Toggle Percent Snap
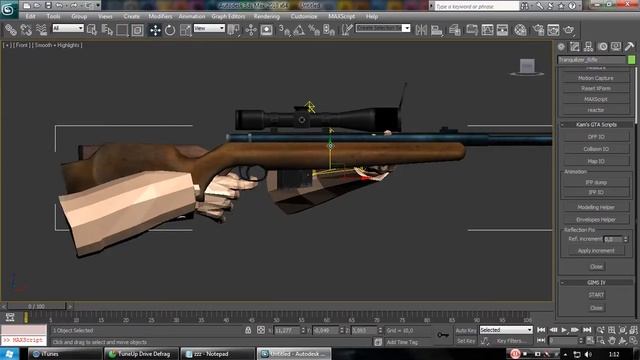 pyautogui.click(x=314, y=30)
